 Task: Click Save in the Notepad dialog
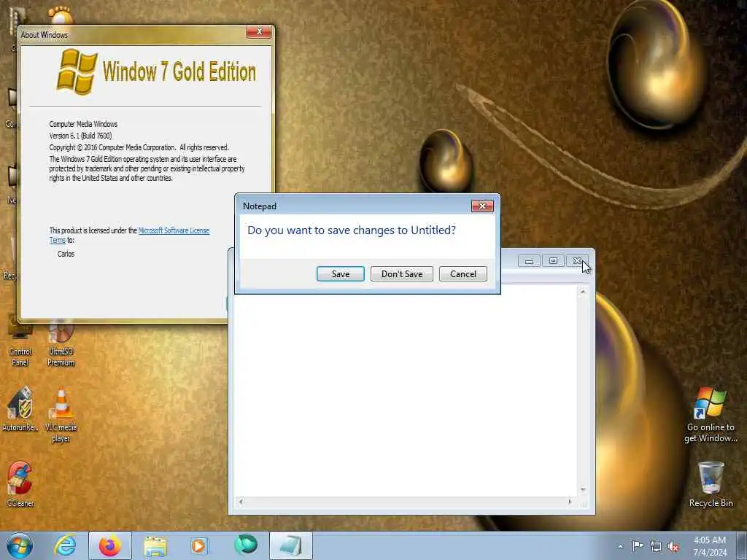(x=340, y=274)
